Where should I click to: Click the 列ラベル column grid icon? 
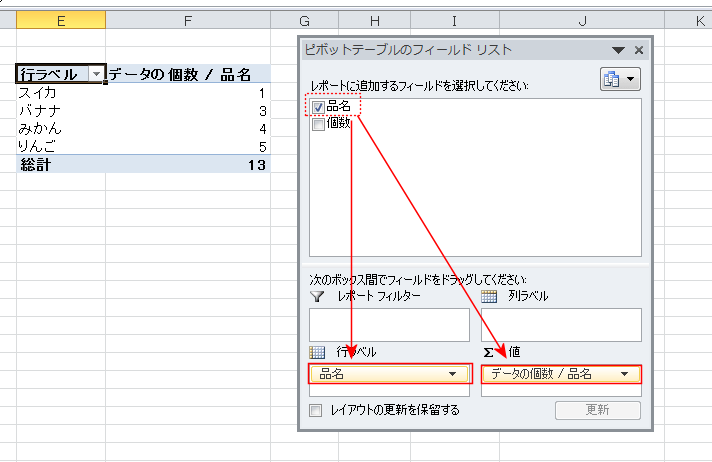tap(489, 296)
